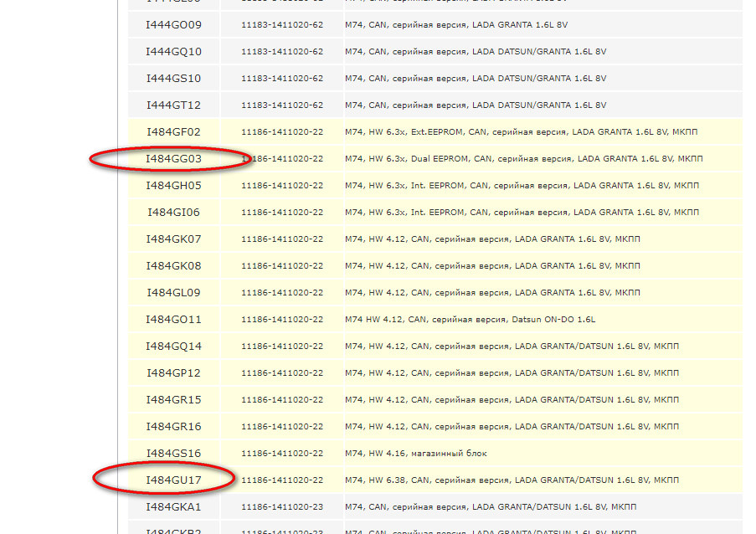Screen dimensions: 756x534
Task: Select the HW 4.12 description in I484GK08 row
Action: point(492,266)
